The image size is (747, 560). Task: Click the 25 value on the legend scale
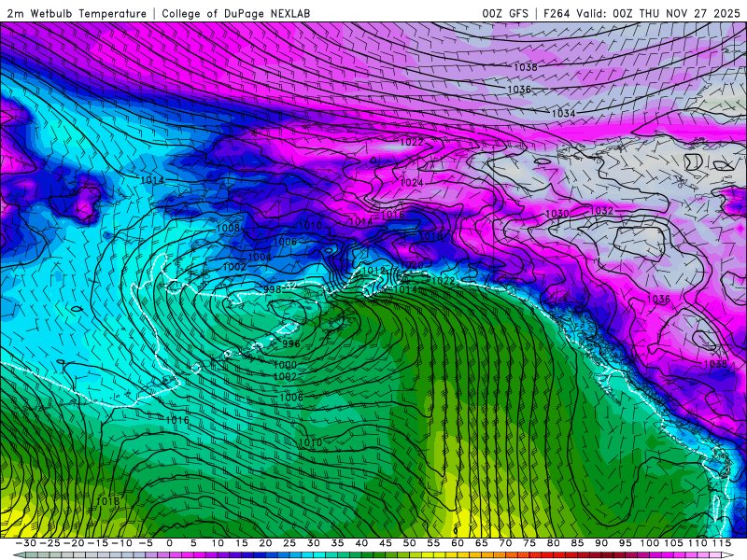pos(289,543)
